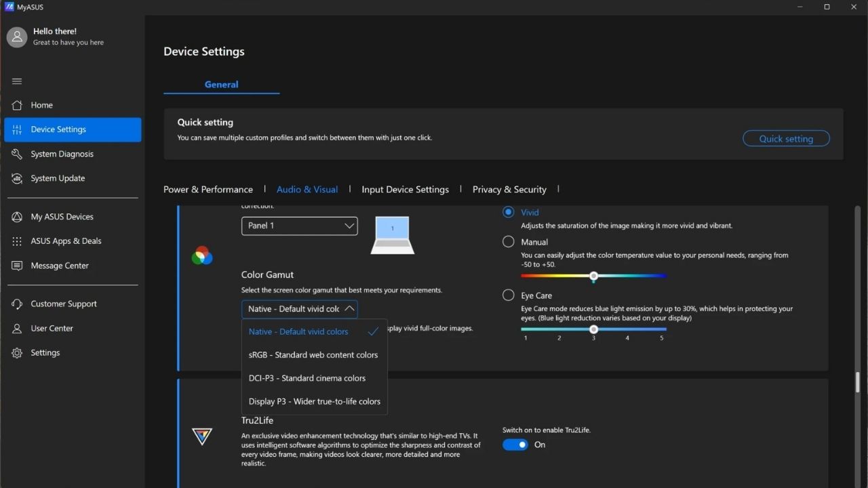868x488 pixels.
Task: Open Settings gear in sidebar
Action: coord(18,352)
